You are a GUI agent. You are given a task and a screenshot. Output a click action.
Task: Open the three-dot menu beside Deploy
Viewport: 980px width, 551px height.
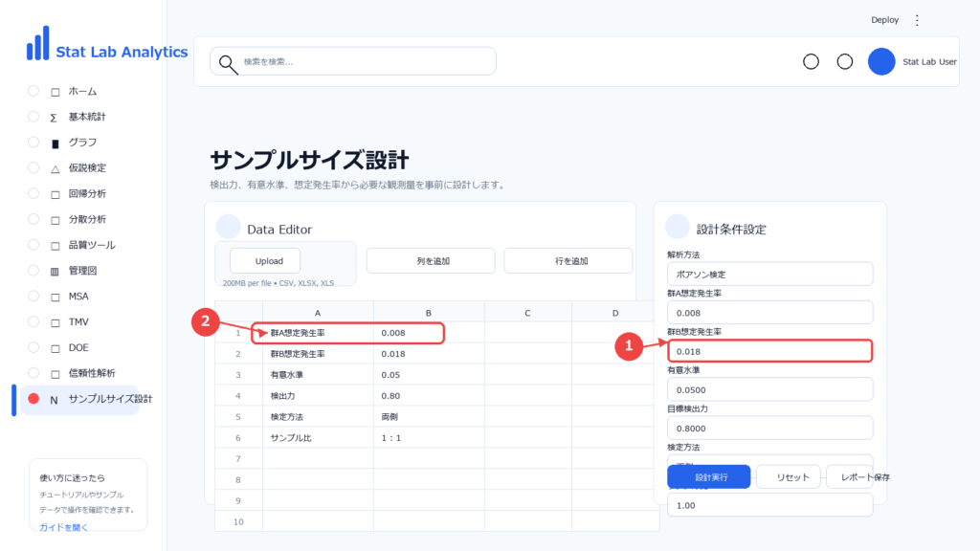click(x=917, y=20)
